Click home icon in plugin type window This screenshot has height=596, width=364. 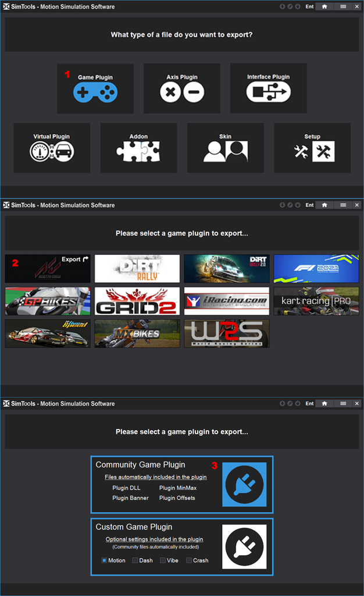[x=324, y=403]
